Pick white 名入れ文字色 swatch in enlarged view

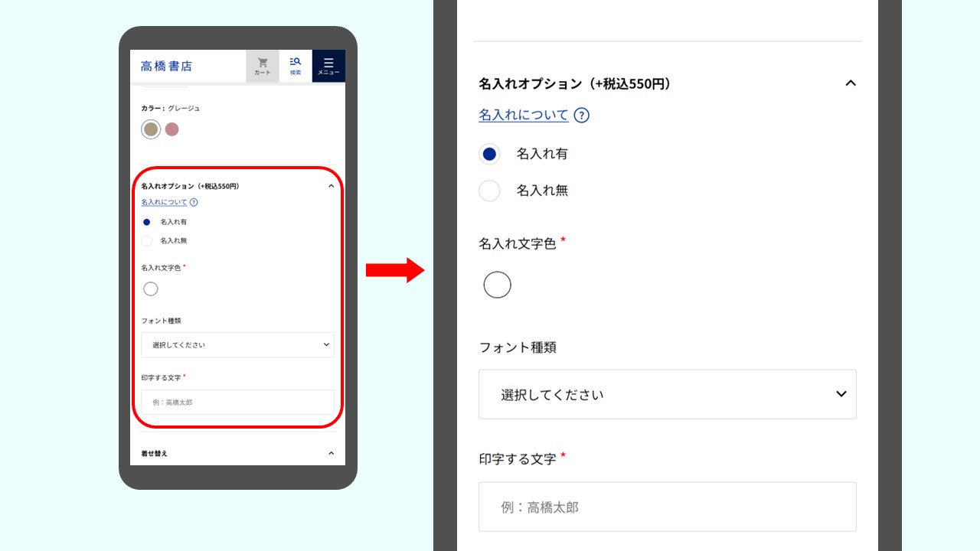[x=497, y=285]
